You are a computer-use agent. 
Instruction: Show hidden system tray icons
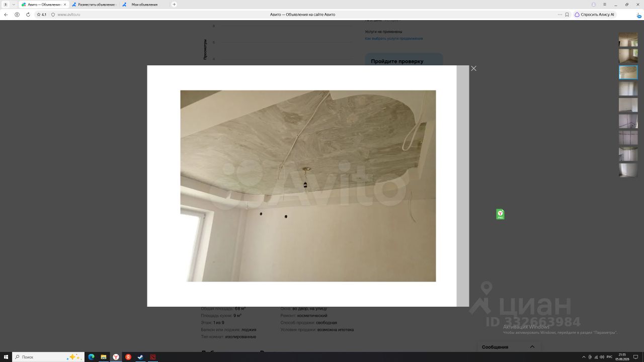point(584,357)
